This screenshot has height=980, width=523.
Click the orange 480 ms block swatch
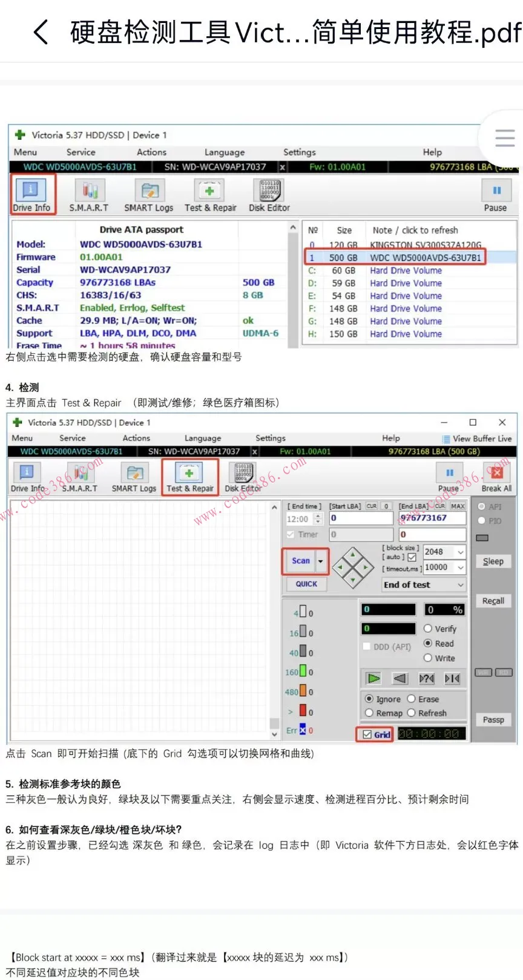click(304, 691)
